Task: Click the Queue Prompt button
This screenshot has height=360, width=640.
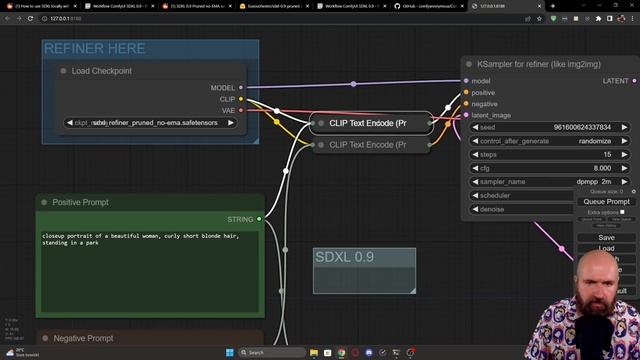Action: pos(606,202)
